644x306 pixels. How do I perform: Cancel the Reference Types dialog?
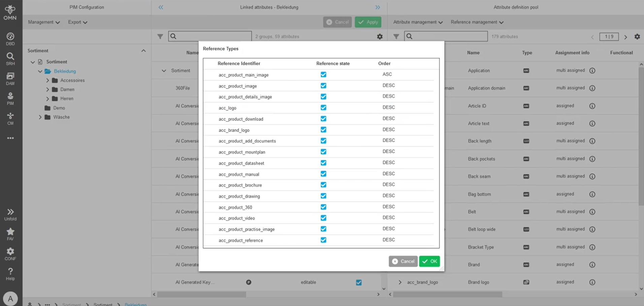[403, 261]
